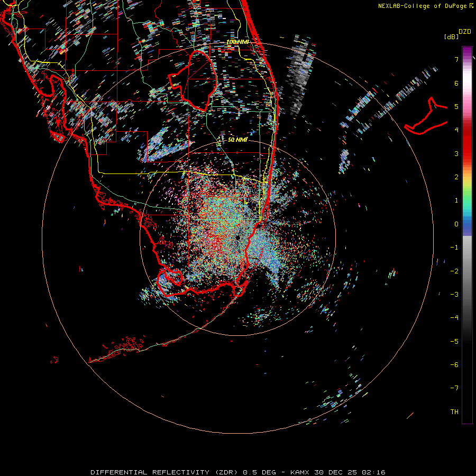Image resolution: width=476 pixels, height=476 pixels.
Task: Click the positive 6 dB scale value
Action: 456,83
